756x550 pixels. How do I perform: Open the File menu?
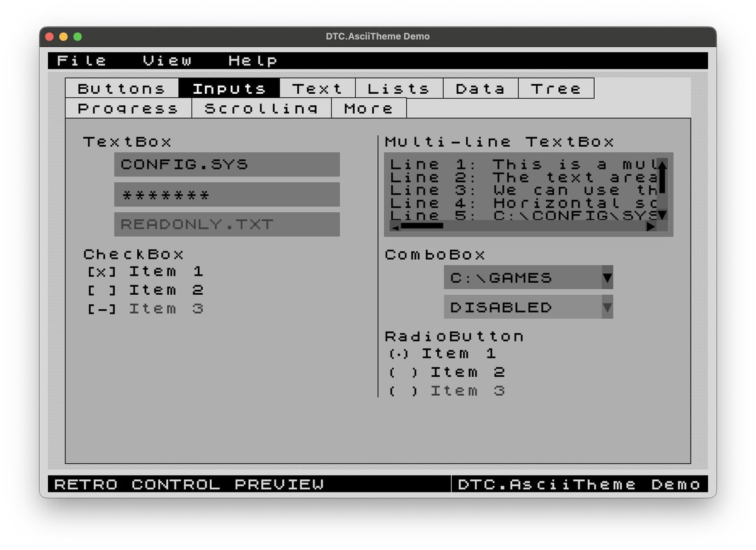coord(82,60)
